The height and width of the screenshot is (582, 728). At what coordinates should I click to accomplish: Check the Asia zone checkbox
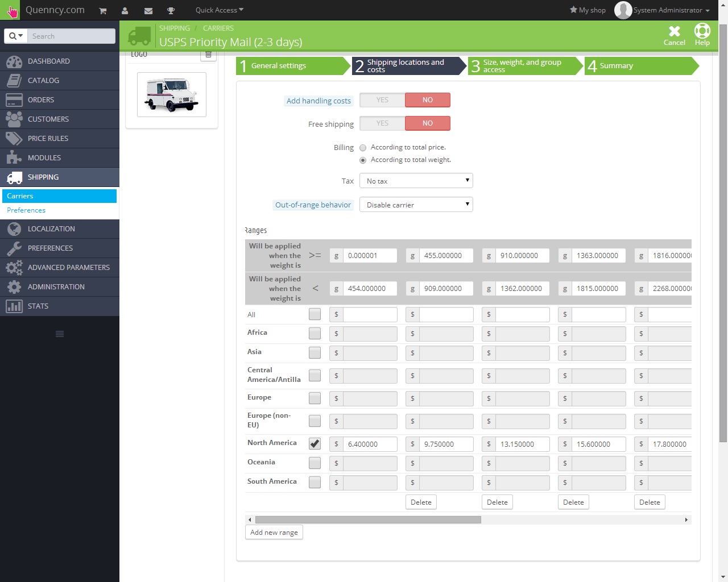315,353
